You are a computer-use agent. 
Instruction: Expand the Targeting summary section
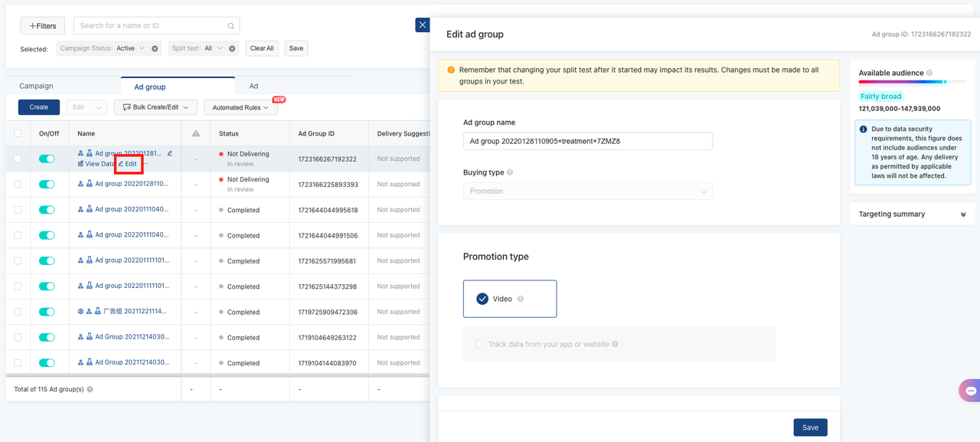point(963,214)
